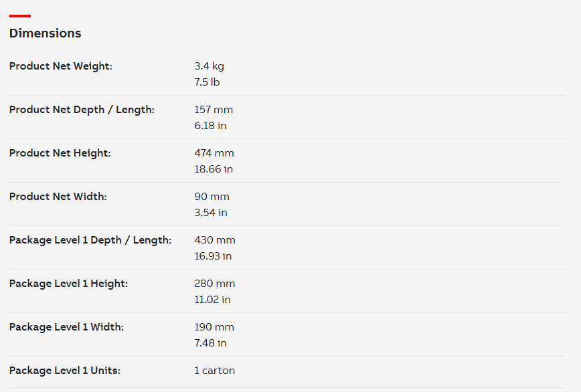
Task: Click the 1 carton units value
Action: [x=215, y=371]
